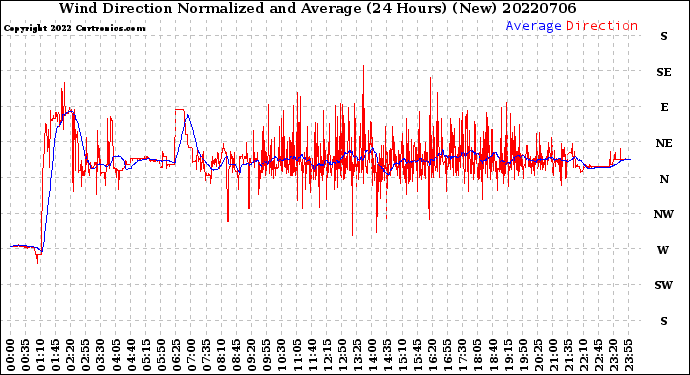
Task: Click the 15:45 time label
Action: point(417,355)
